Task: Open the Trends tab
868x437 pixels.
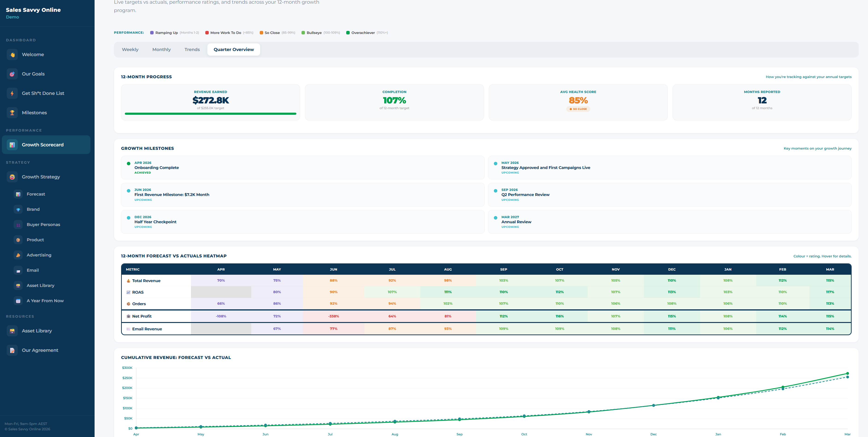Action: (x=192, y=49)
